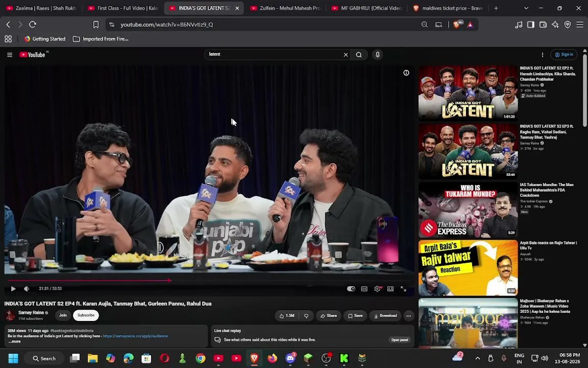Go to the YouTube home logo

point(33,55)
